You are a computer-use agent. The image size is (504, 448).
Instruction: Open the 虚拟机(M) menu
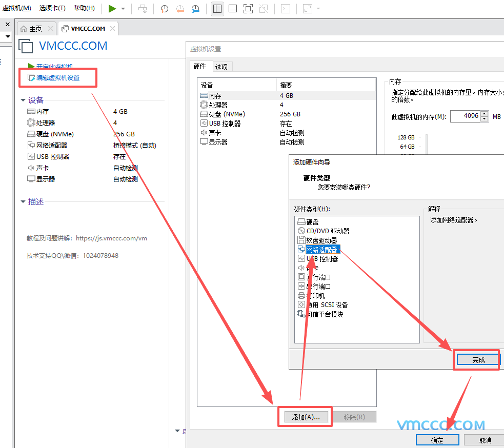click(17, 8)
